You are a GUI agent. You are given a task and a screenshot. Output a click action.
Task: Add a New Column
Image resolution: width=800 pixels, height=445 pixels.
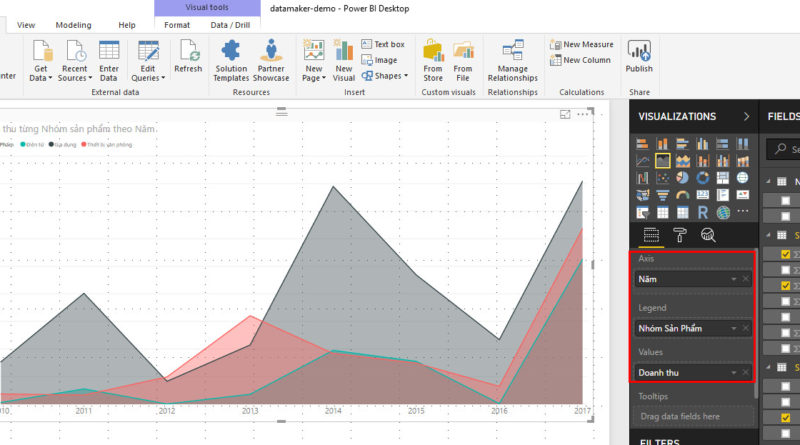click(x=579, y=60)
